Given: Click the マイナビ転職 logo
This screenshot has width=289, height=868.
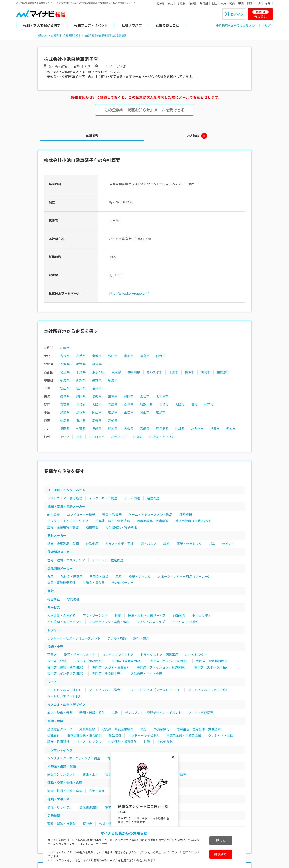Looking at the screenshot, I should tap(41, 14).
